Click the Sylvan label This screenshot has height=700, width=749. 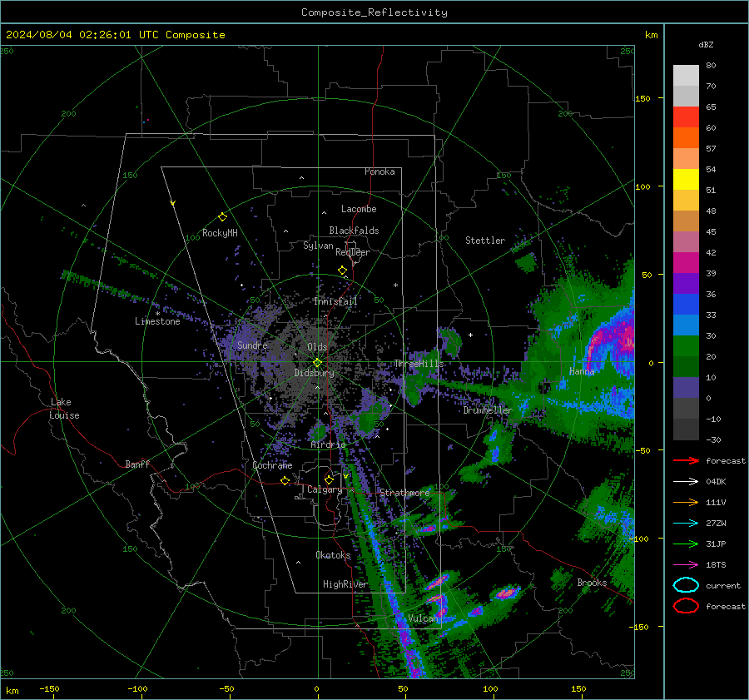tap(318, 246)
